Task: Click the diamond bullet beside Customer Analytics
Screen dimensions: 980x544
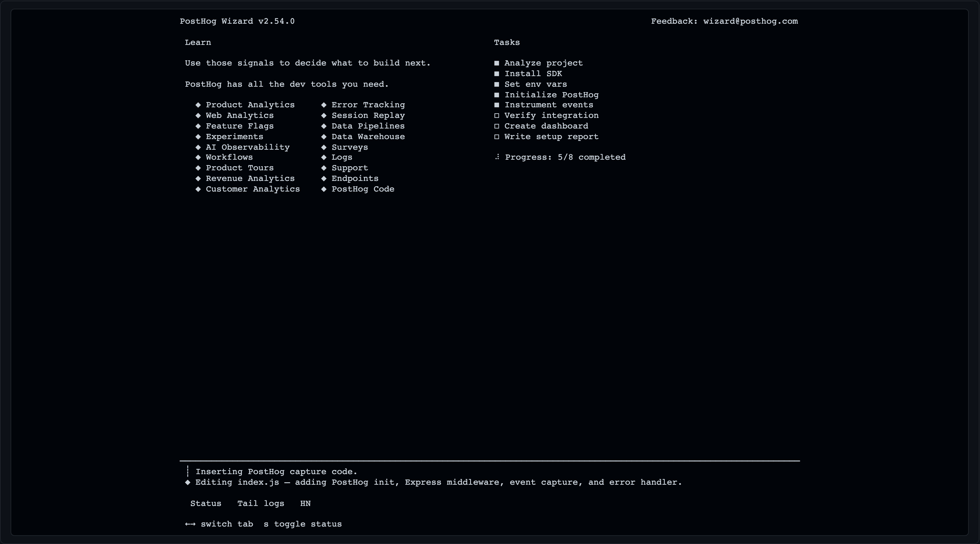Action: tap(198, 189)
